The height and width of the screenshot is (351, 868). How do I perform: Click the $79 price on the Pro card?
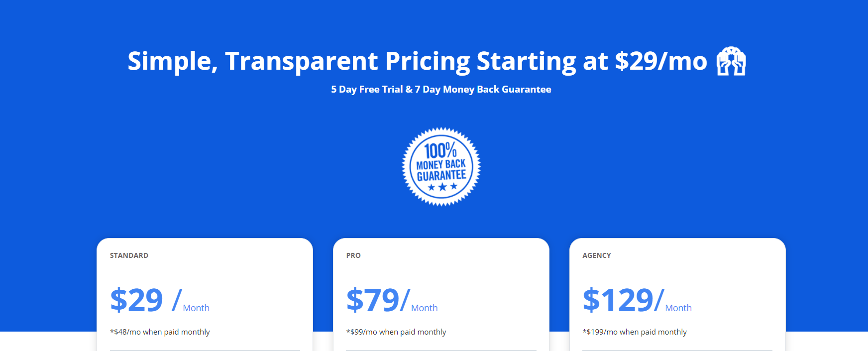pyautogui.click(x=372, y=299)
